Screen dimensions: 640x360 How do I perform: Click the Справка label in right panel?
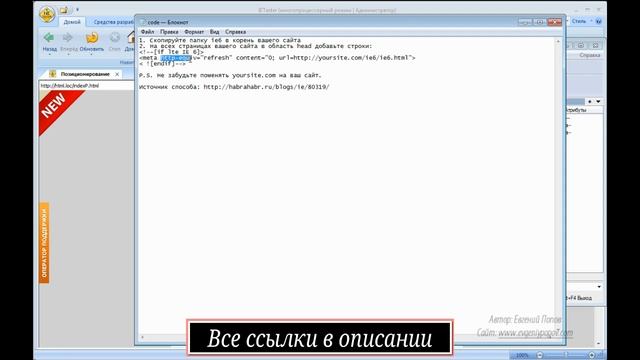click(x=589, y=55)
